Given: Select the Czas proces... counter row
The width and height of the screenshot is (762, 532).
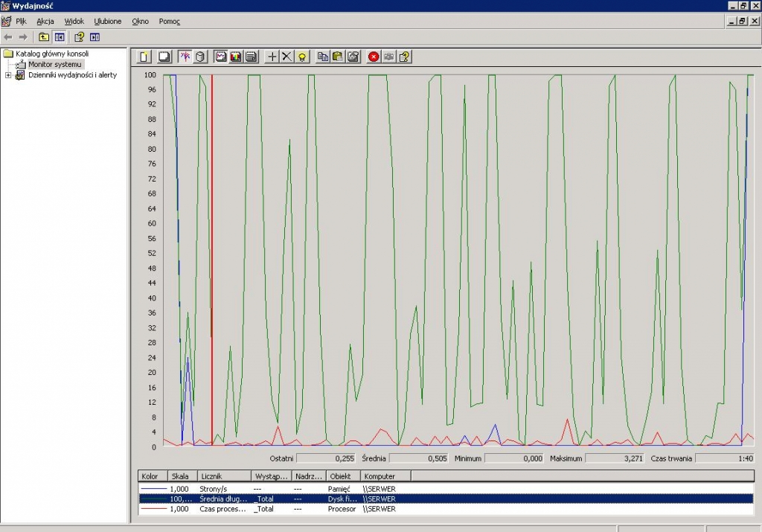Looking at the screenshot, I should [x=446, y=509].
